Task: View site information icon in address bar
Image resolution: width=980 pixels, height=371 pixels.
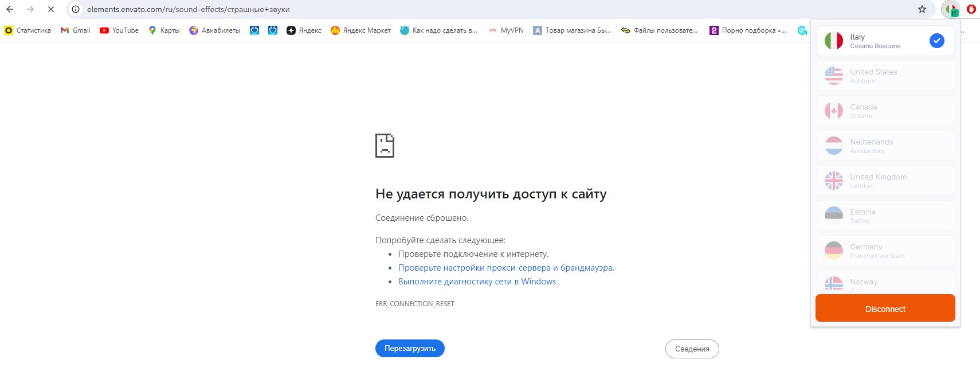Action: (76, 9)
